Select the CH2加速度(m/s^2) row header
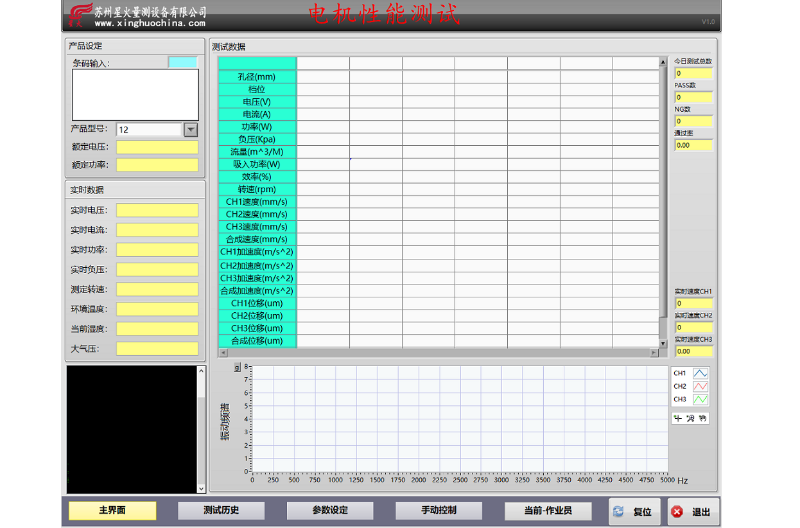Viewport: 800px width, 528px height. [257, 265]
